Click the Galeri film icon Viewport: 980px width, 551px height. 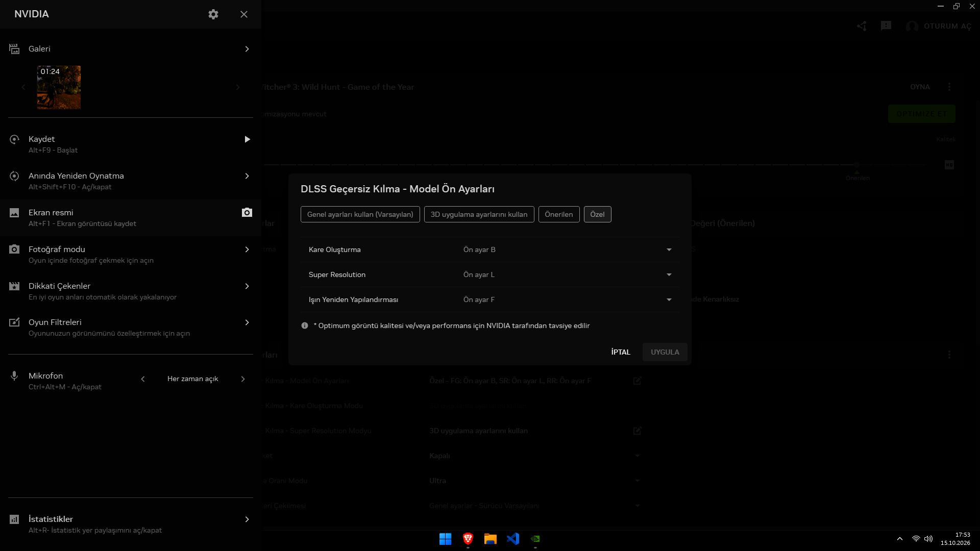tap(14, 49)
